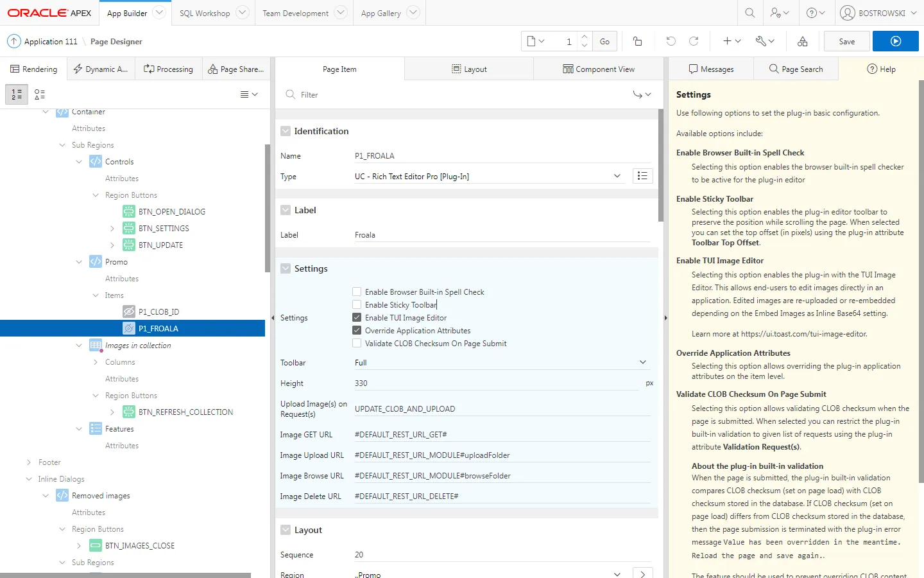Check Validate CLOB Checksum On Page Submit
This screenshot has width=924, height=578.
click(x=357, y=343)
